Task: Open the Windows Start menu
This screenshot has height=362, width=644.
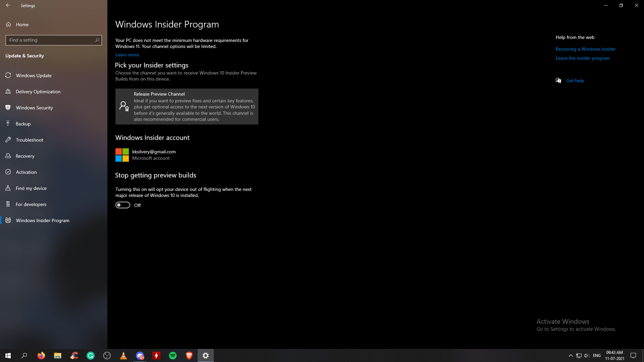Action: (8, 356)
